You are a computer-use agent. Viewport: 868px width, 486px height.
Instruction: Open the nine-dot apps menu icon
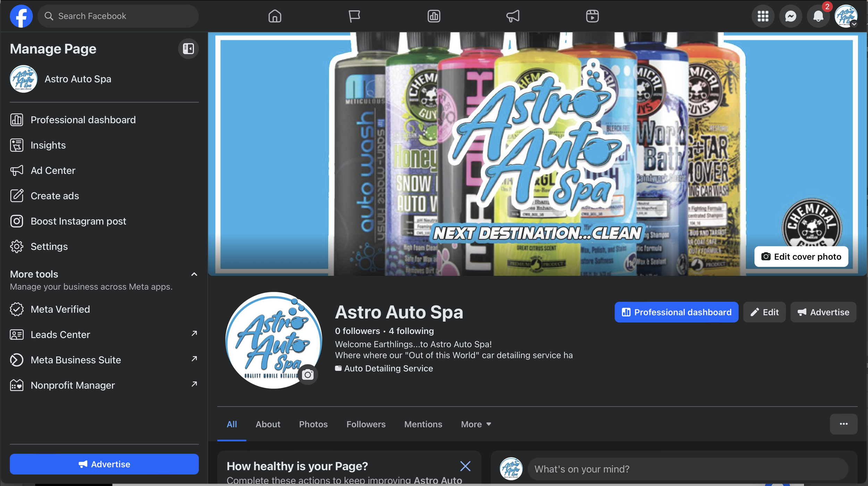click(x=763, y=16)
